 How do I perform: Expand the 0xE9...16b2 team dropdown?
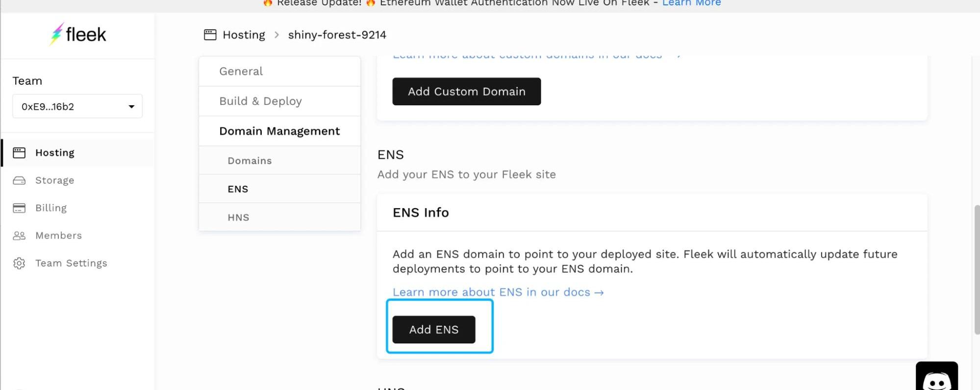coord(77,106)
